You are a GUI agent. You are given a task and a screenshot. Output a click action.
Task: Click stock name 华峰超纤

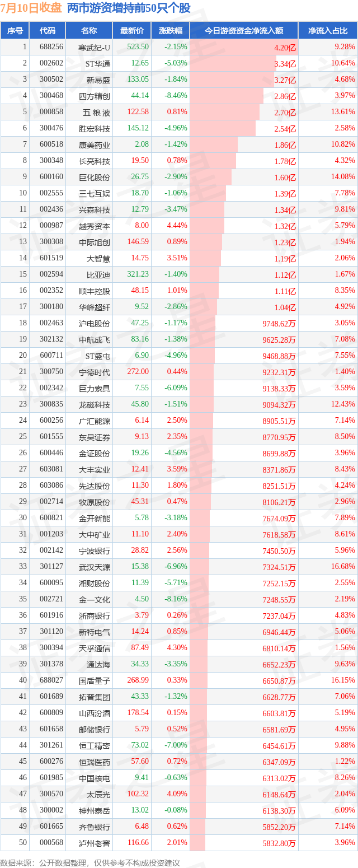[95, 307]
